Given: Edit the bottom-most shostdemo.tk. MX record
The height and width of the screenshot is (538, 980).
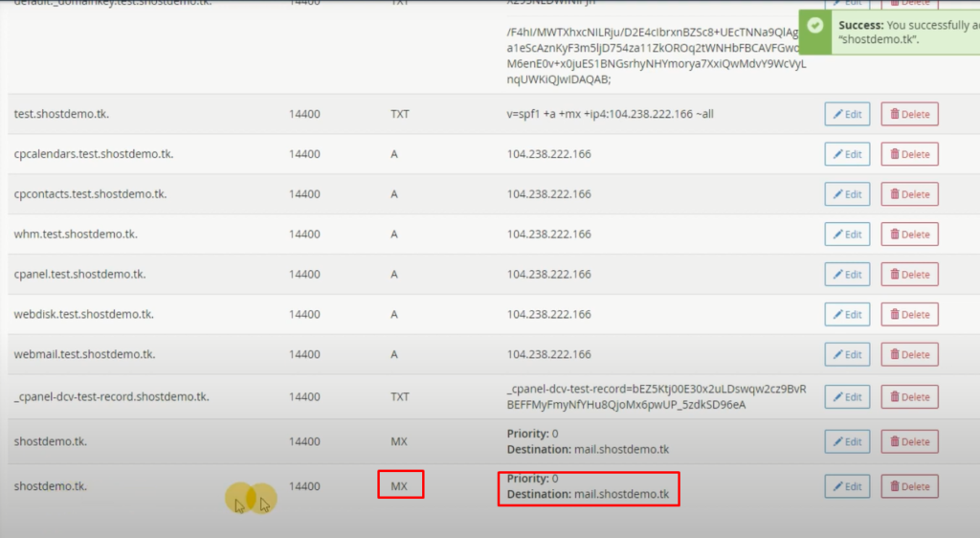Looking at the screenshot, I should click(x=847, y=486).
